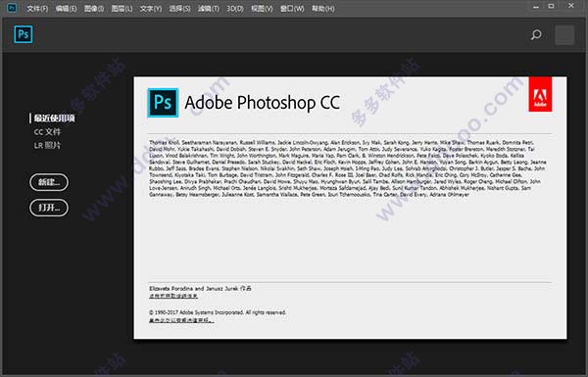Minimize the Photoshop window

click(x=536, y=7)
